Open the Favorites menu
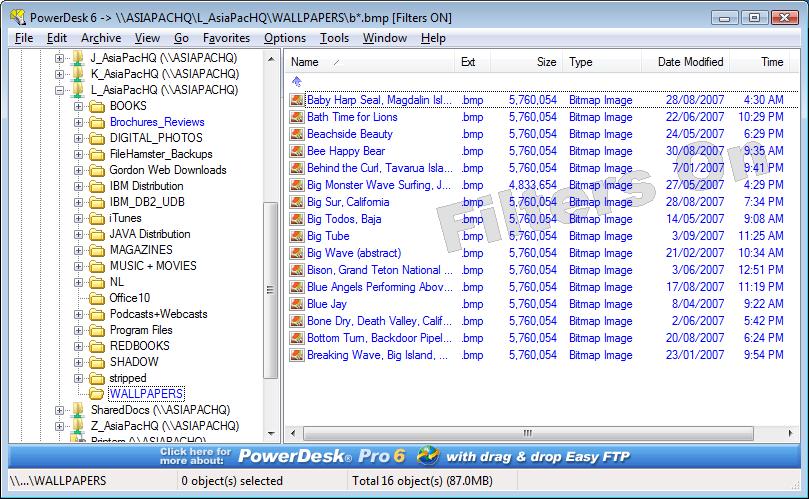Image resolution: width=809 pixels, height=499 pixels. pos(226,38)
